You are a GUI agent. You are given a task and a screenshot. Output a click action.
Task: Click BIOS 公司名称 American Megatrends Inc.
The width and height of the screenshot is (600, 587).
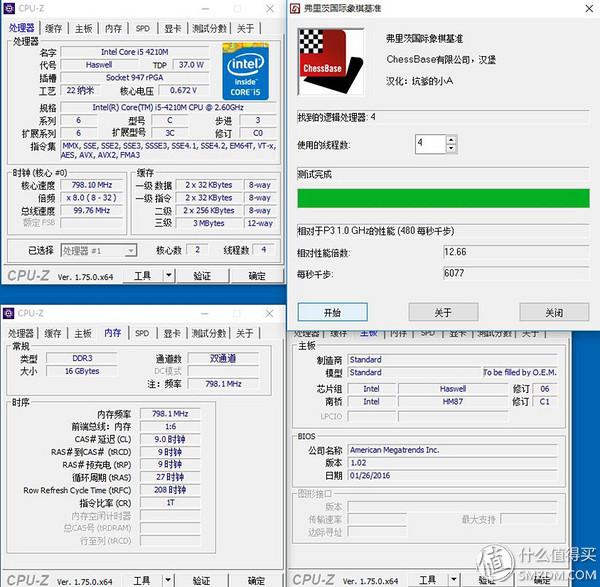click(x=452, y=450)
